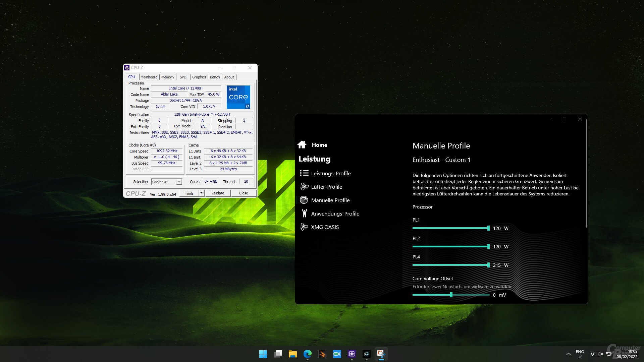
Task: Click the XMG OASIS fan icon
Action: 304,227
